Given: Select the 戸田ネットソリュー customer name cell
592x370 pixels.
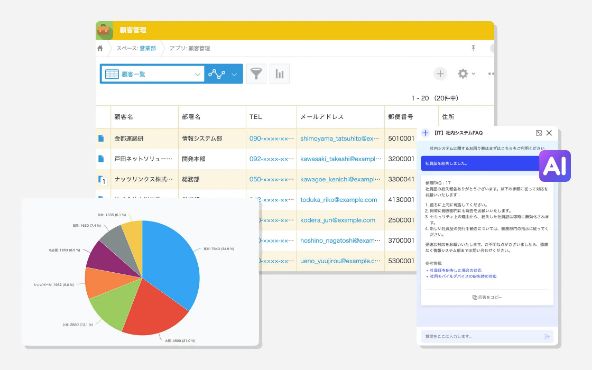Looking at the screenshot, I should click(x=144, y=159).
